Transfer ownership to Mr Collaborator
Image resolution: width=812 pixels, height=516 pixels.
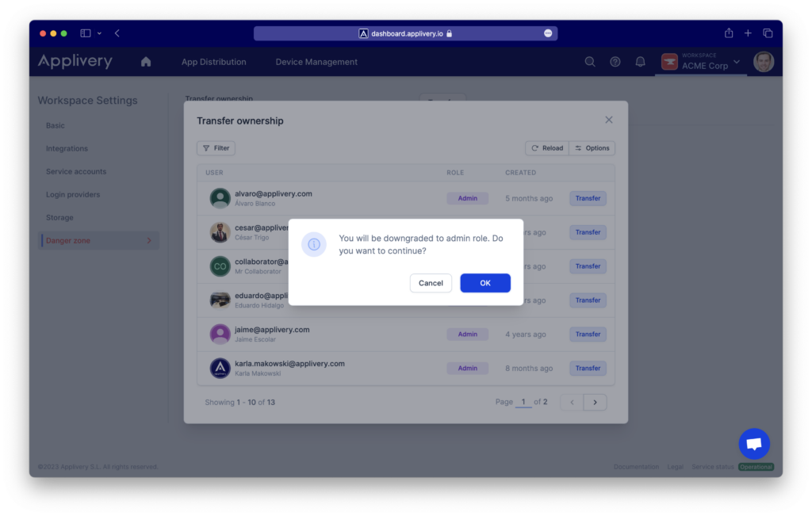[588, 266]
